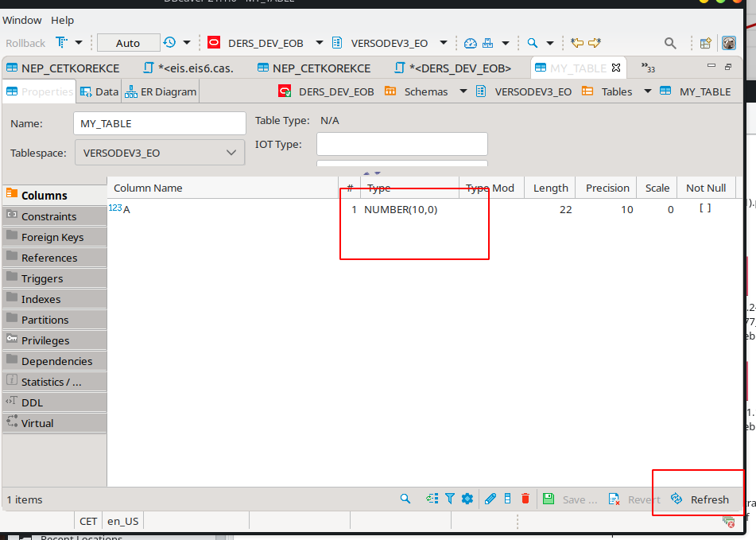Open the gear configuration icon in bottom toolbar

point(467,499)
